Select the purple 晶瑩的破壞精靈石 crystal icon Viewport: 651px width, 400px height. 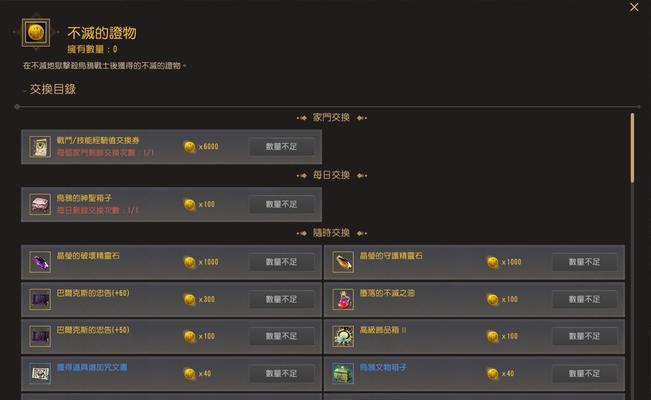tap(40, 262)
